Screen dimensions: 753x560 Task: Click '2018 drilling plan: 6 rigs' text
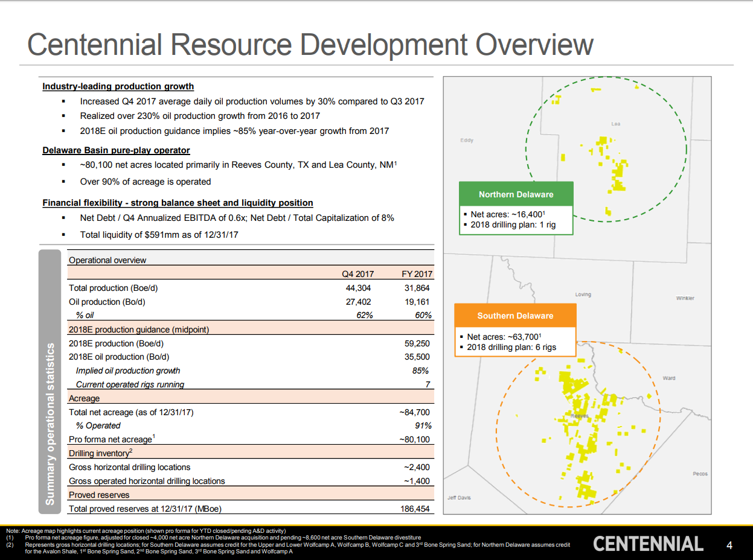click(x=511, y=348)
